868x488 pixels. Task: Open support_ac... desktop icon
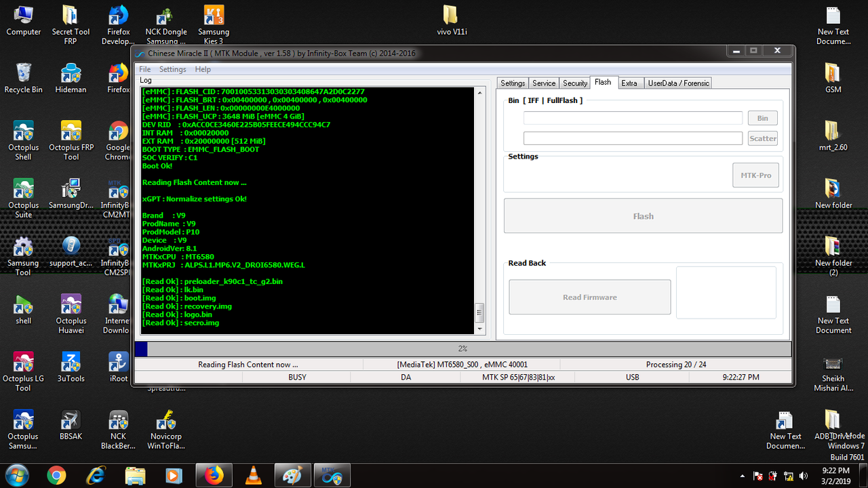(71, 251)
